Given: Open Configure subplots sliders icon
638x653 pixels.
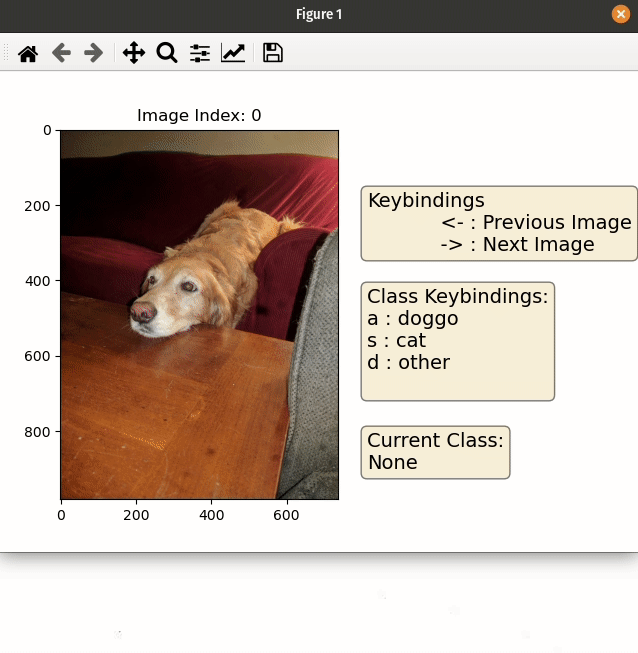Looking at the screenshot, I should point(200,53).
